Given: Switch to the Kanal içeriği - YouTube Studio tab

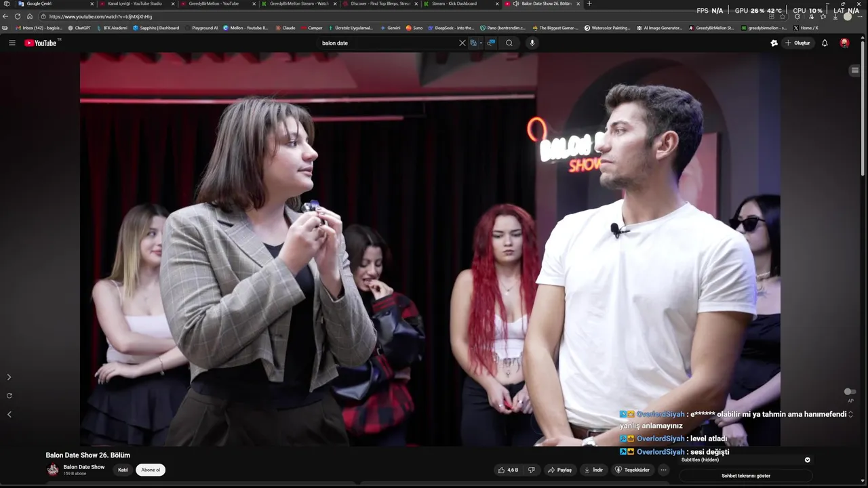Looking at the screenshot, I should pos(136,3).
